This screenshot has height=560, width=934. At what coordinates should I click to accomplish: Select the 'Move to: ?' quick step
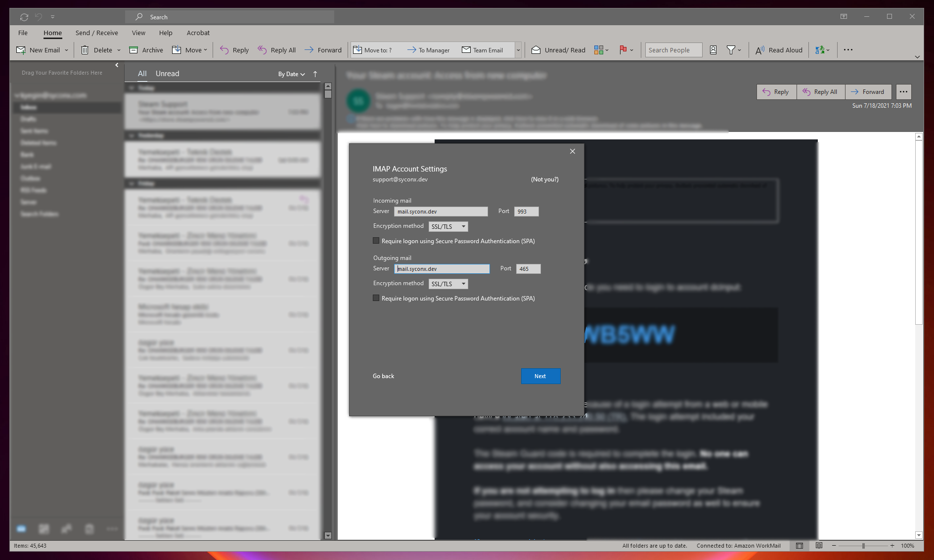click(373, 50)
